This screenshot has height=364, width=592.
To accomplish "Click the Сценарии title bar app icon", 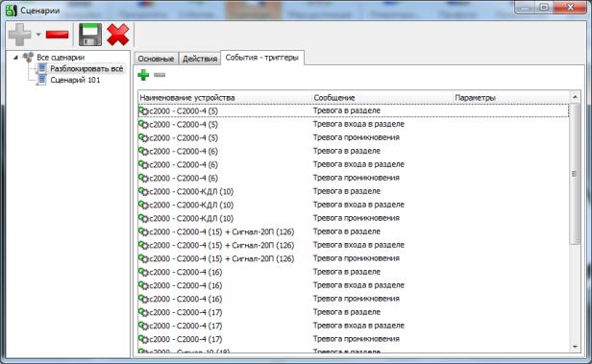I will [x=11, y=10].
